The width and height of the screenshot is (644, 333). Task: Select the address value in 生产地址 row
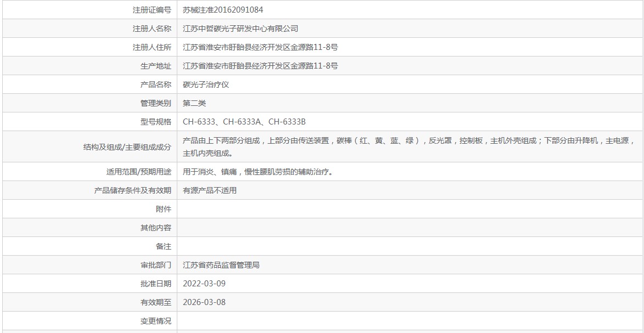[x=260, y=66]
